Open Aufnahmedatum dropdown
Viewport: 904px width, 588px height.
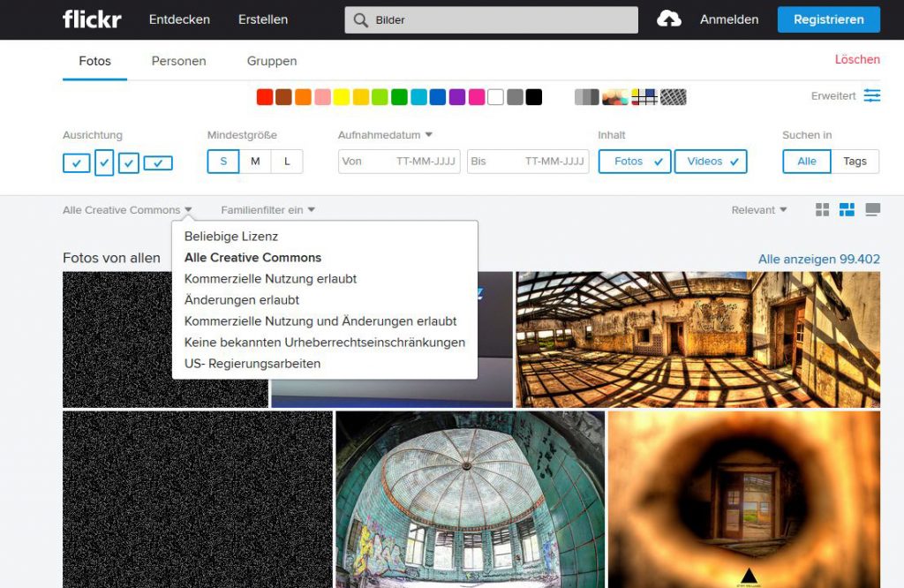385,135
